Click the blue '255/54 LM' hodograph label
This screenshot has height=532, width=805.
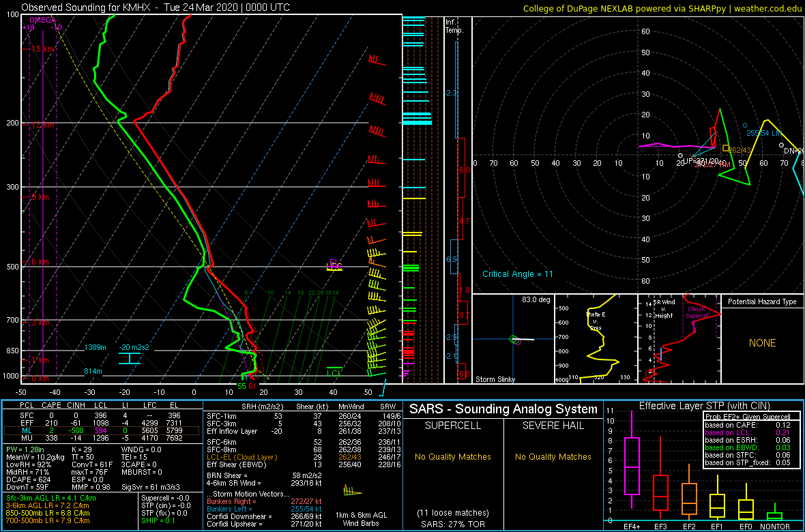(763, 133)
